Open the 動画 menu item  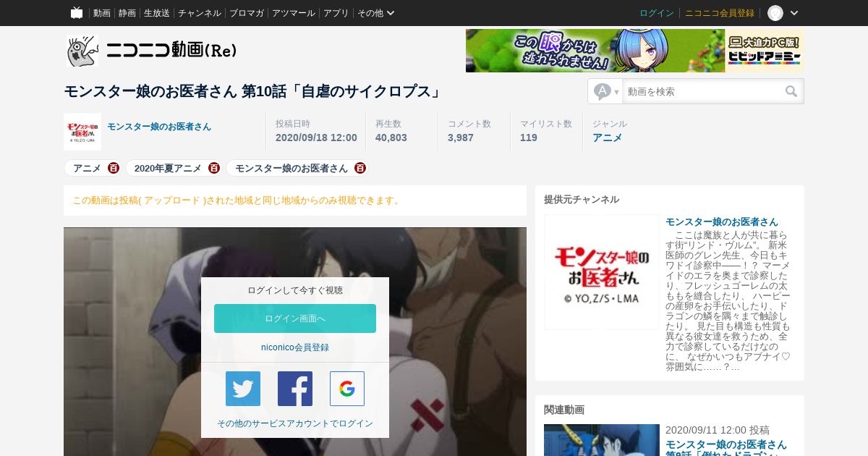[102, 13]
